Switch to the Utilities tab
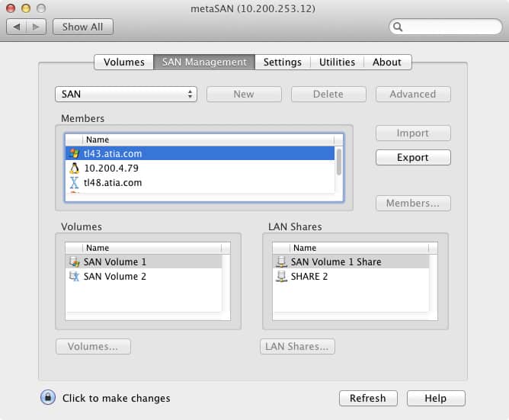 337,62
